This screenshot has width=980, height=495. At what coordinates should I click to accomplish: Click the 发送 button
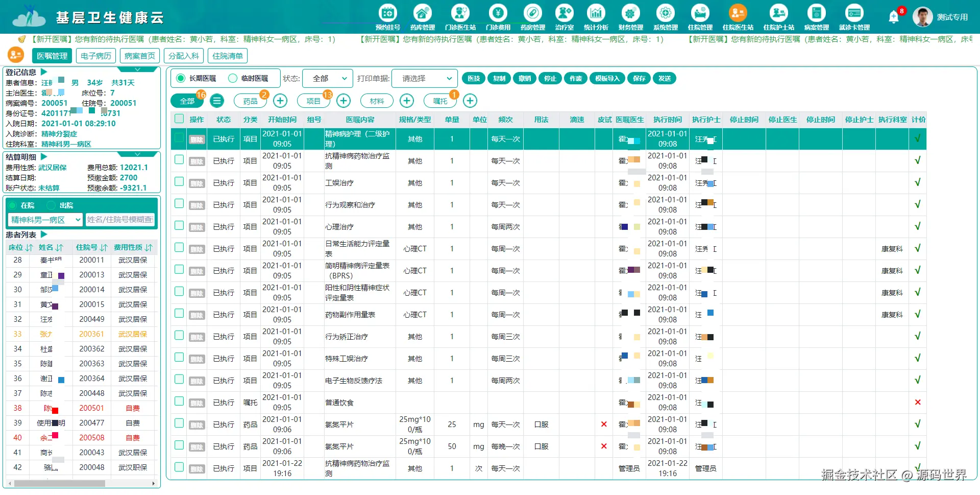(665, 78)
